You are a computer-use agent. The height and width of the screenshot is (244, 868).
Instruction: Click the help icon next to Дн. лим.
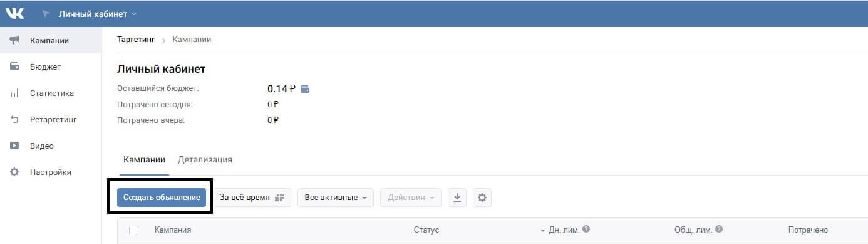(x=587, y=230)
